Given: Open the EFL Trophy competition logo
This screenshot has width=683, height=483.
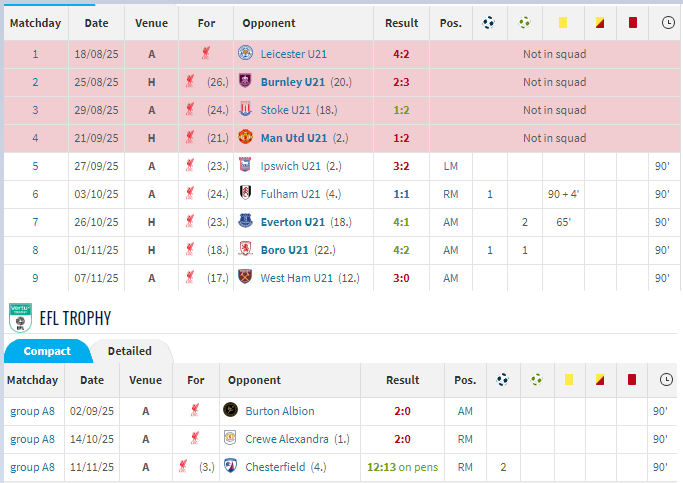Looking at the screenshot, I should tap(19, 318).
